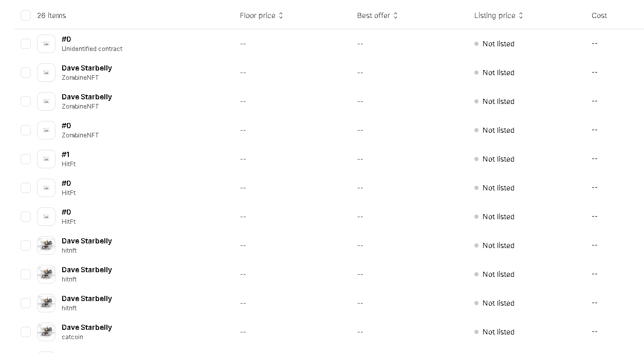The width and height of the screenshot is (644, 353).
Task: Click the Best offer sort arrows
Action: tap(395, 15)
